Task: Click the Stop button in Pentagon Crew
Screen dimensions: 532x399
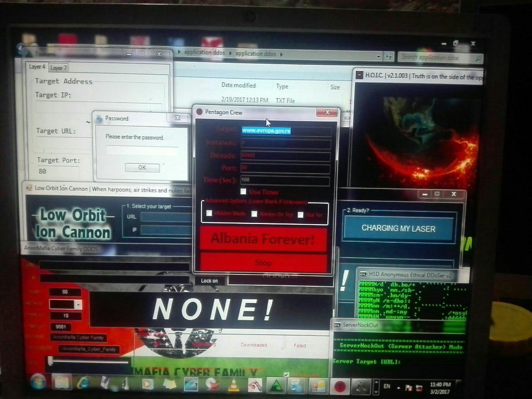Action: (263, 263)
